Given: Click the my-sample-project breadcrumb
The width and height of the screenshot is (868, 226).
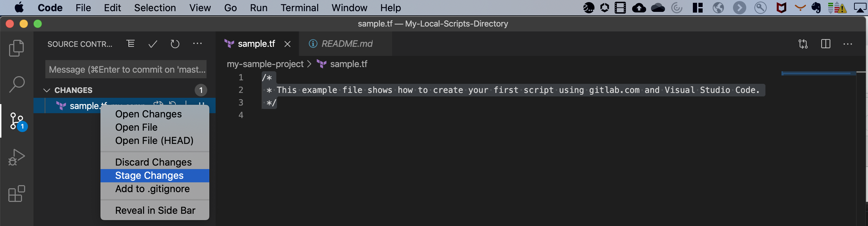Looking at the screenshot, I should pos(265,64).
